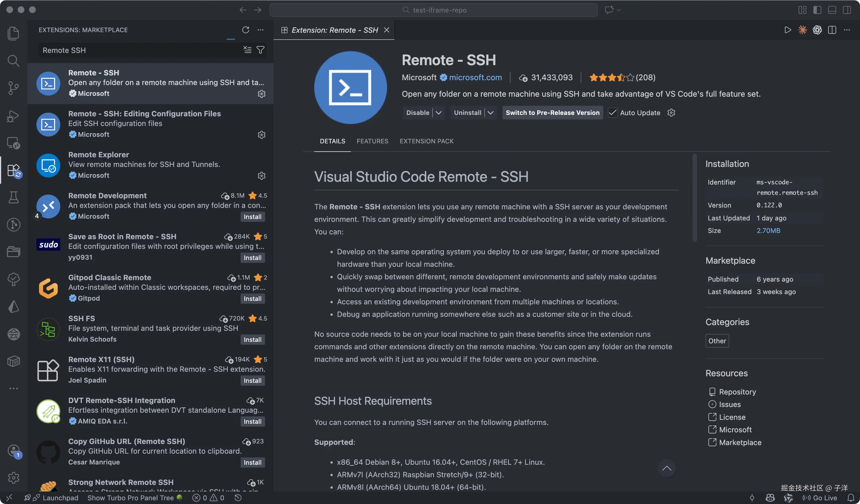The width and height of the screenshot is (860, 504).
Task: Toggle the primary side bar visibility
Action: click(817, 10)
